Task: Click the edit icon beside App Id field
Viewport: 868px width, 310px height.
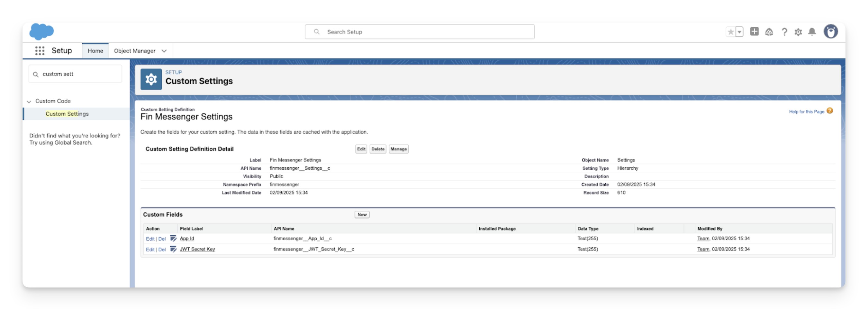Action: [x=173, y=239]
